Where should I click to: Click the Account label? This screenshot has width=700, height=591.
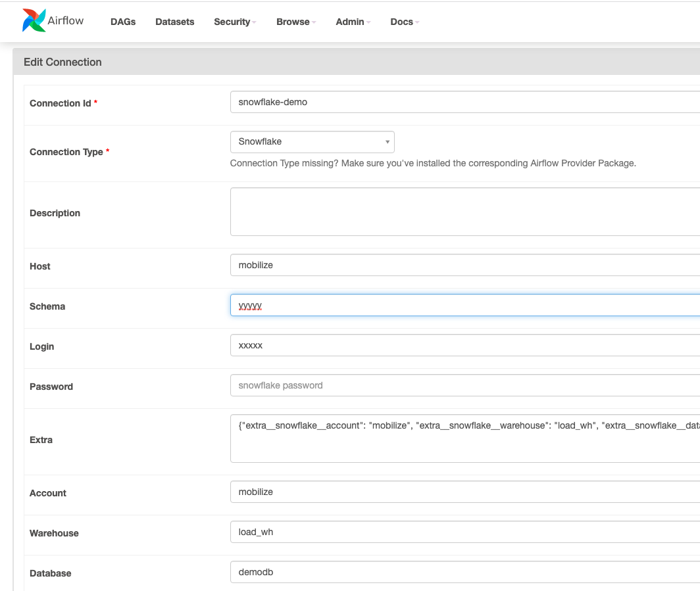[x=48, y=493]
